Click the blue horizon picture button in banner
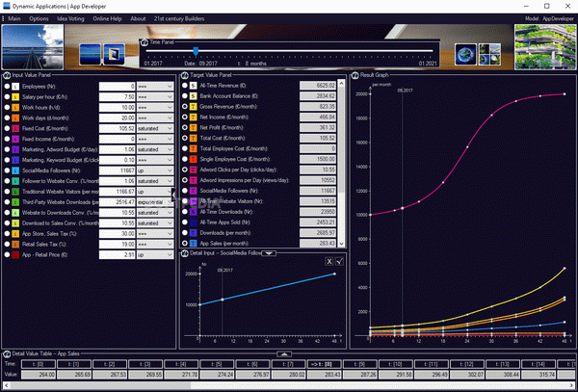 point(90,55)
